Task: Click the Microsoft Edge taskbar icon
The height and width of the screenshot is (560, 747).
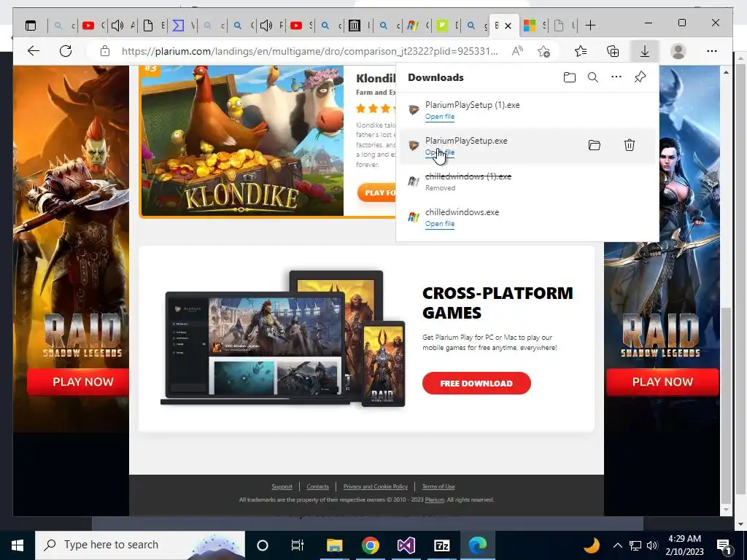Action: (477, 545)
